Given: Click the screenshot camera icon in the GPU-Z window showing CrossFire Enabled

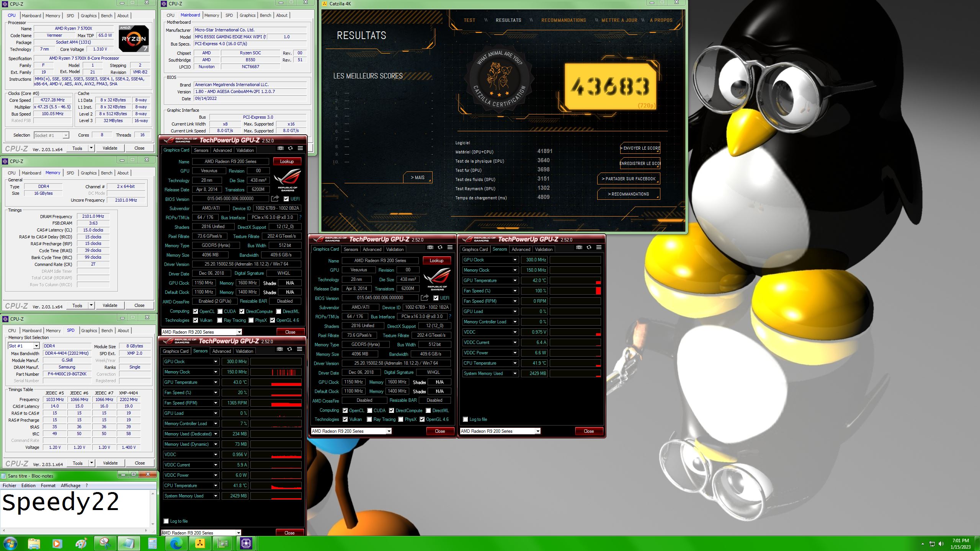Looking at the screenshot, I should [280, 148].
